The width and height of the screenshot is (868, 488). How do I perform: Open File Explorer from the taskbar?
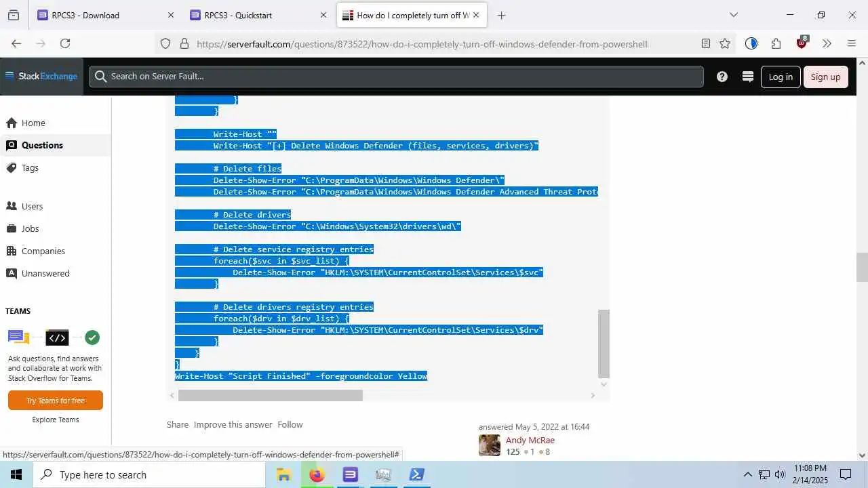coord(283,474)
